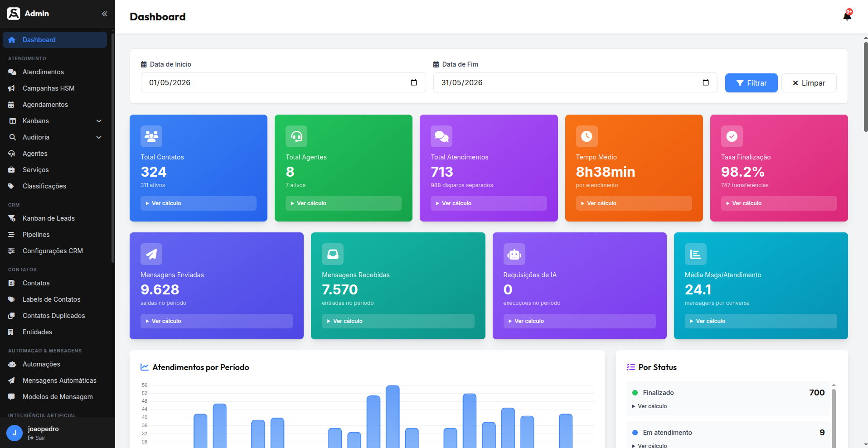Expand Ver cálculo in Média Msgs/Atendimento card
868x448 pixels.
(x=761, y=321)
